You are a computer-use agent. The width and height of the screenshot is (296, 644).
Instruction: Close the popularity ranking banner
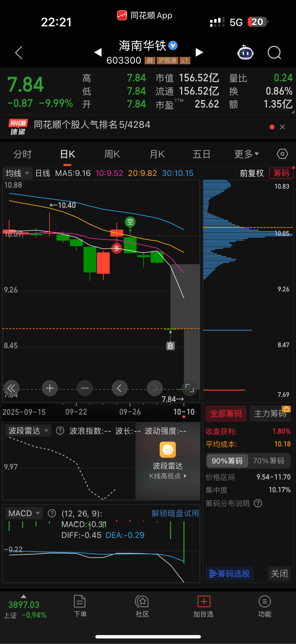coord(283,127)
